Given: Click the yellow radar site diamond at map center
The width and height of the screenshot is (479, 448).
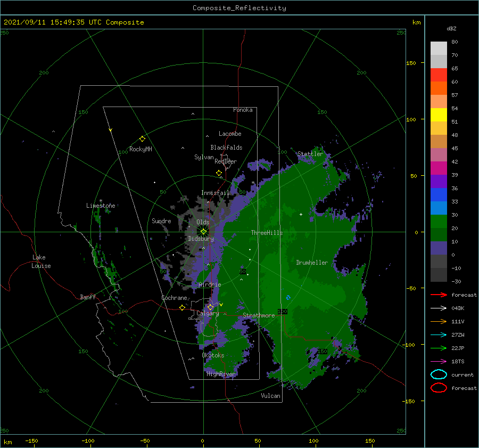Looking at the screenshot, I should (x=203, y=232).
